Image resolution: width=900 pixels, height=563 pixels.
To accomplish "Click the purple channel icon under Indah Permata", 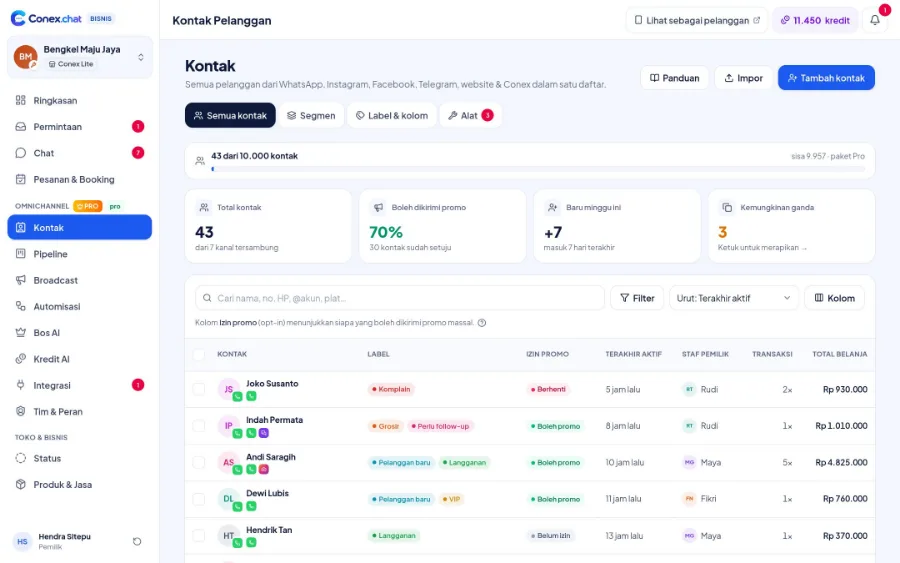I will pos(264,433).
